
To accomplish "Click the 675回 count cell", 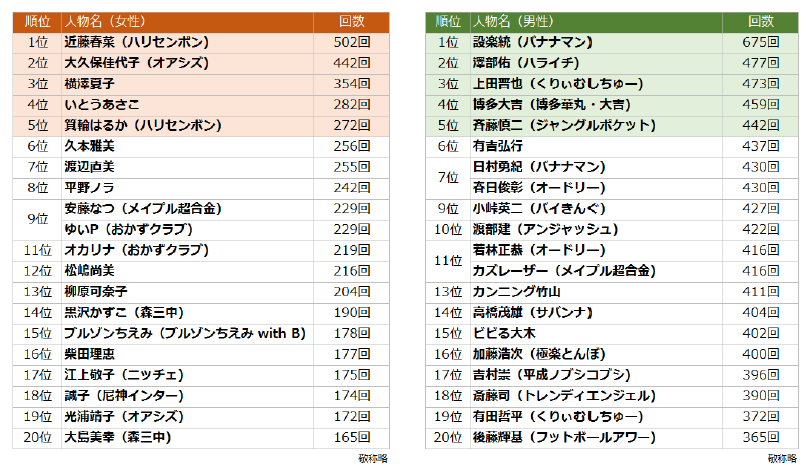I will [761, 42].
